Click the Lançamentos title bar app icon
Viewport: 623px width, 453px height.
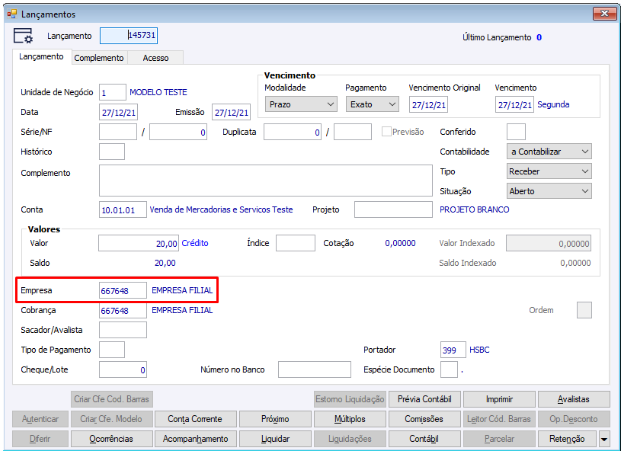click(x=12, y=14)
